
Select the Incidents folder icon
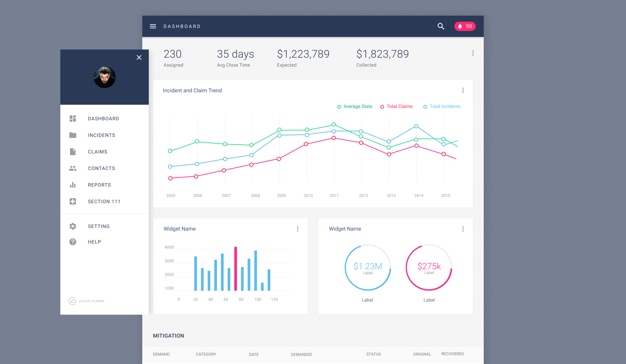click(x=73, y=135)
